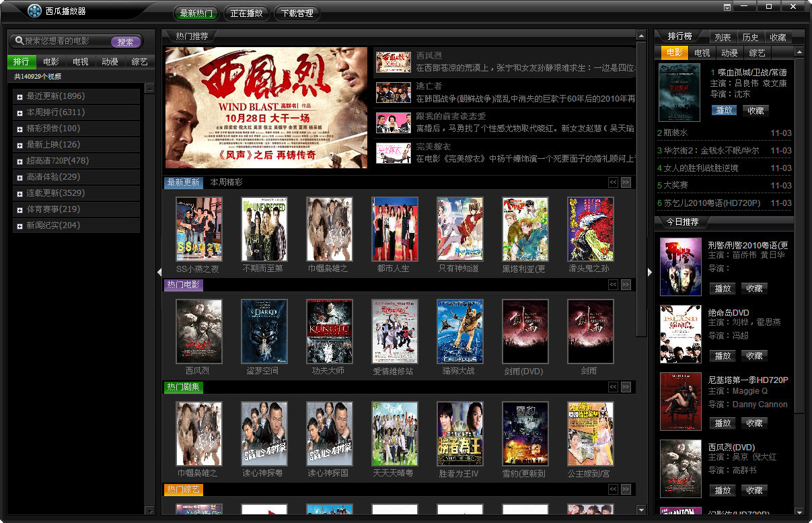Select the 动漫 tab in left sidebar
Image resolution: width=812 pixels, height=523 pixels.
pyautogui.click(x=110, y=62)
